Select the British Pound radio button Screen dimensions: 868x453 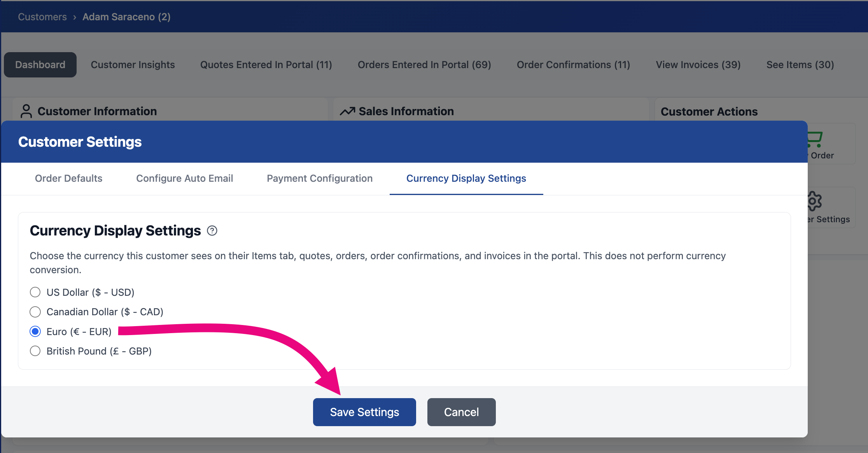pyautogui.click(x=35, y=351)
